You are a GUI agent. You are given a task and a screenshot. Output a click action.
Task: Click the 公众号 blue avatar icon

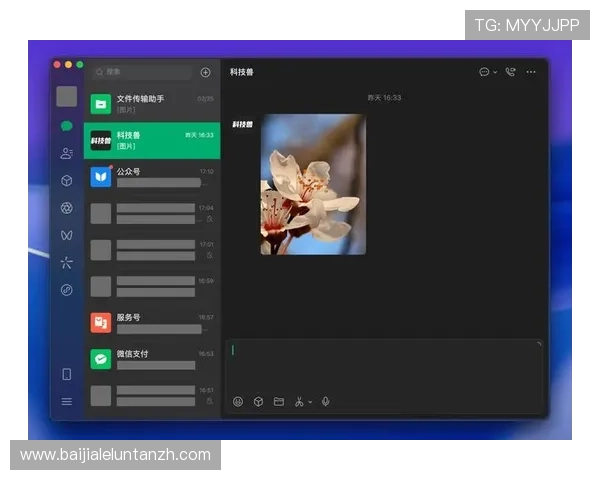tap(101, 177)
